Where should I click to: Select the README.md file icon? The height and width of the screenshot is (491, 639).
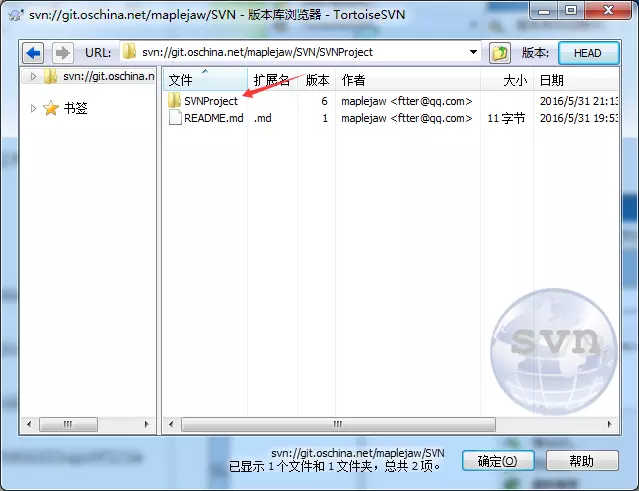[x=175, y=118]
